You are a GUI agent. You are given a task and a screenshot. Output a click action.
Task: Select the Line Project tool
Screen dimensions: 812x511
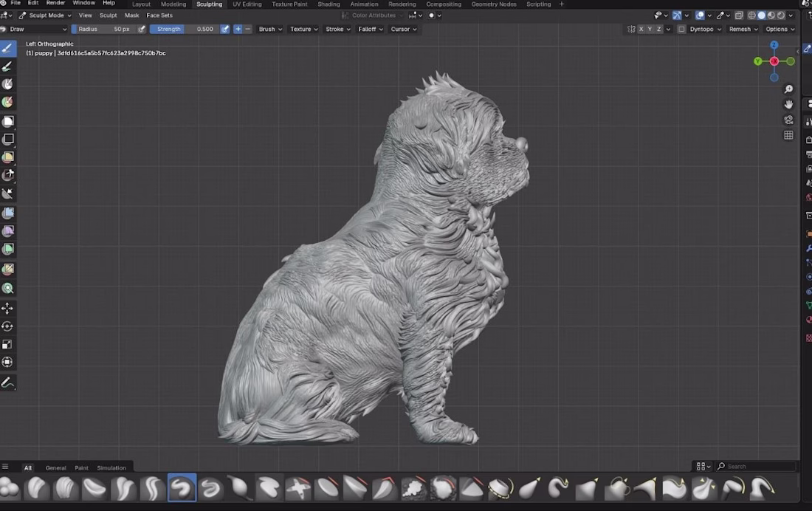pos(8,193)
